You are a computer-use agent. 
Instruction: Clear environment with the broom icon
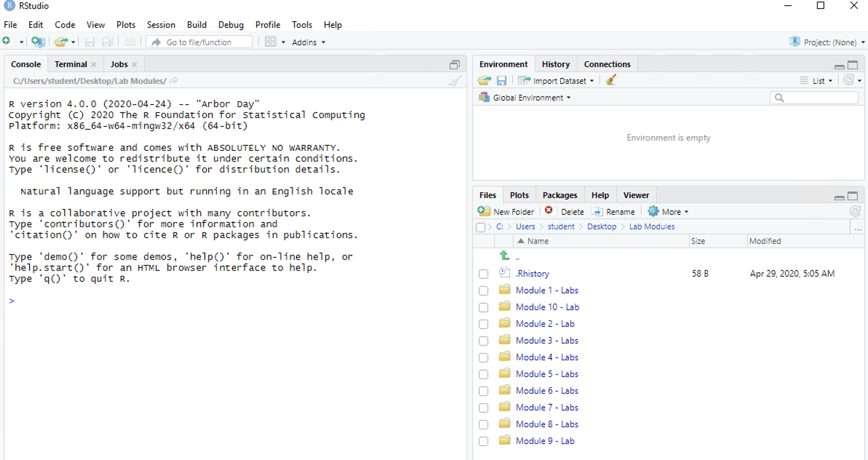tap(610, 80)
